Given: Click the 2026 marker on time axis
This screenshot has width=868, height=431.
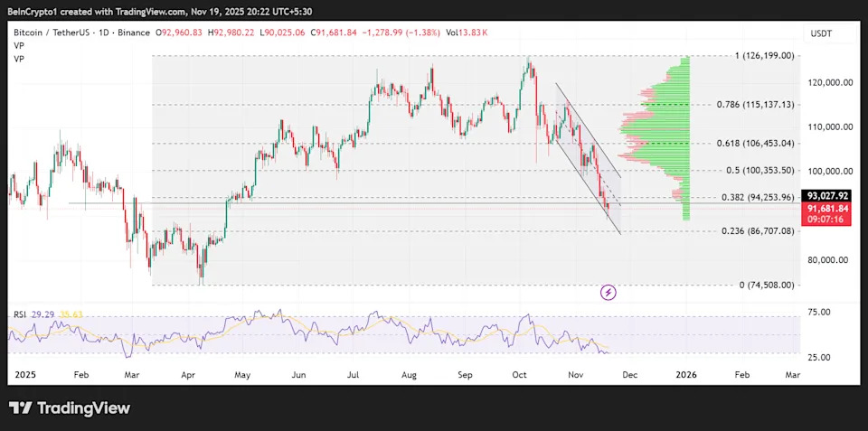Looking at the screenshot, I should (684, 373).
